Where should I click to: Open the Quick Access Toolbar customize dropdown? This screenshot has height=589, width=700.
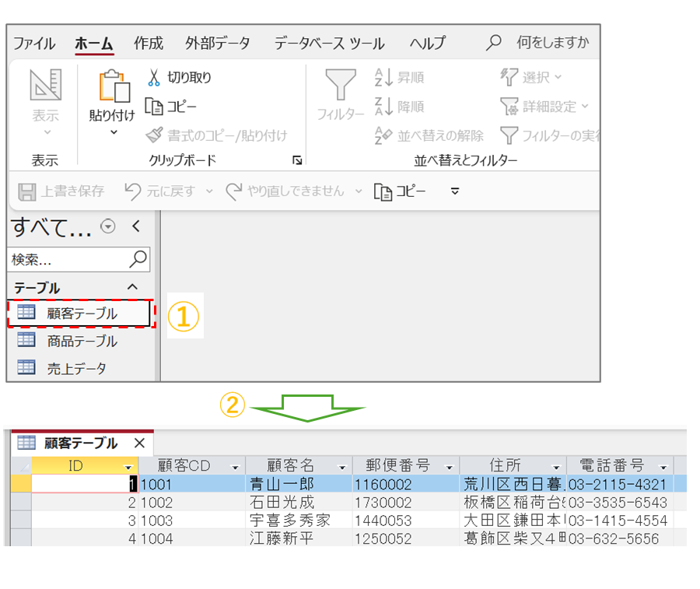coord(456,191)
